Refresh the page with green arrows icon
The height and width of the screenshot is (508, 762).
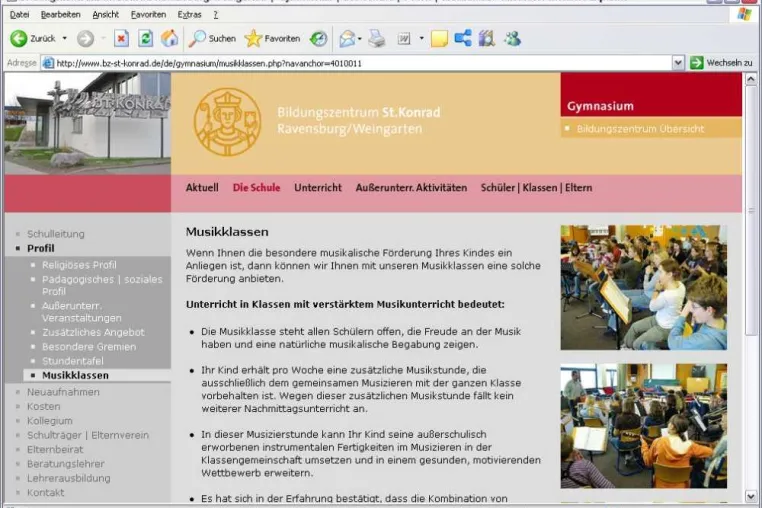[x=145, y=38]
